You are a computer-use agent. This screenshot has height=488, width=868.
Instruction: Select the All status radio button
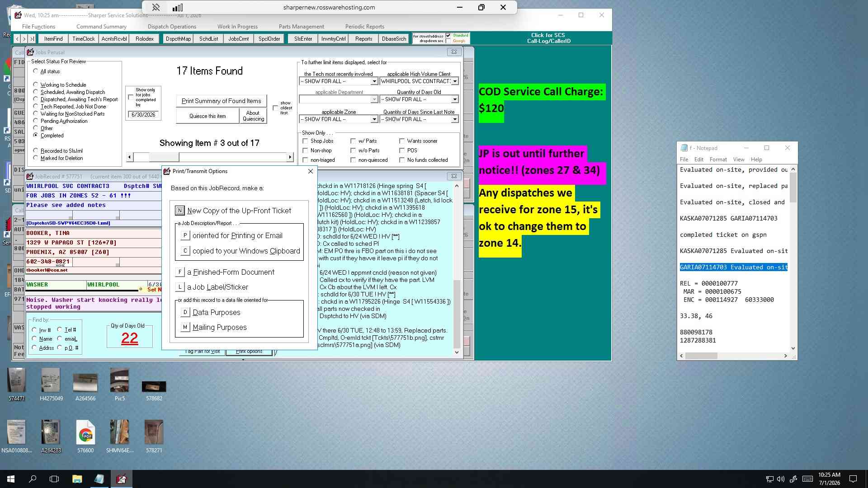pos(36,71)
